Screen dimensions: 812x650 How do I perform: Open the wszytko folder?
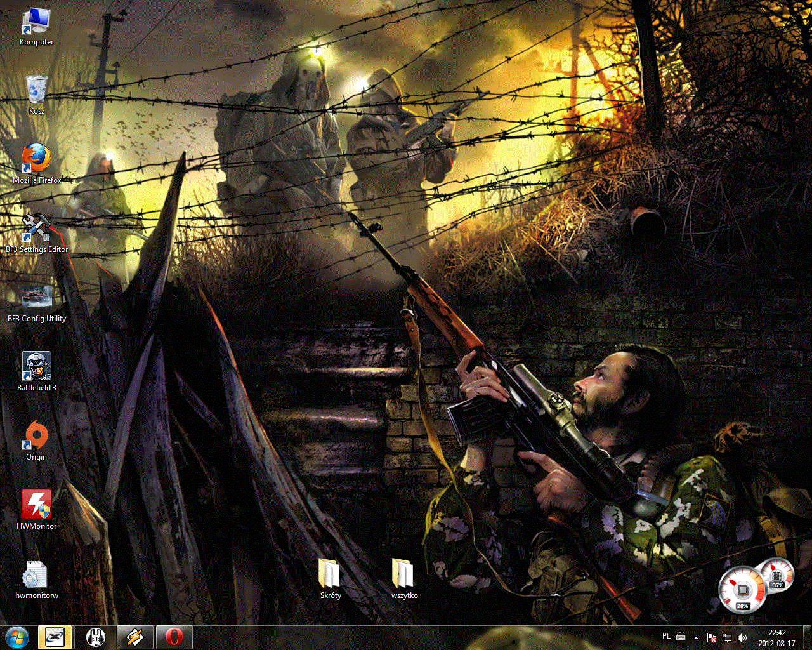pyautogui.click(x=404, y=579)
